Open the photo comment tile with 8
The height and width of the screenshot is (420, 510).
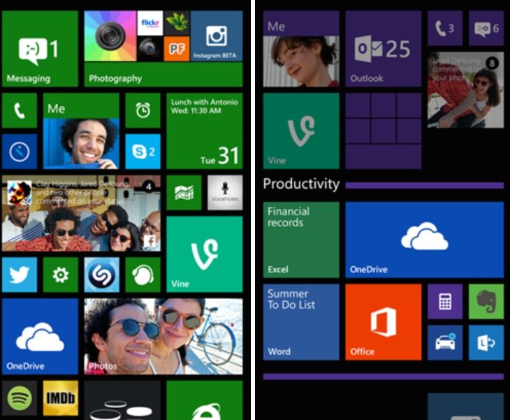click(466, 89)
